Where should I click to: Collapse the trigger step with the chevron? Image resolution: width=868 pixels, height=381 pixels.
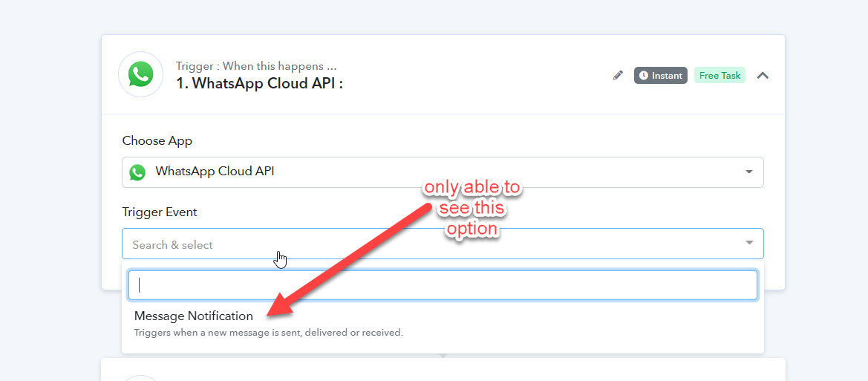pos(763,75)
